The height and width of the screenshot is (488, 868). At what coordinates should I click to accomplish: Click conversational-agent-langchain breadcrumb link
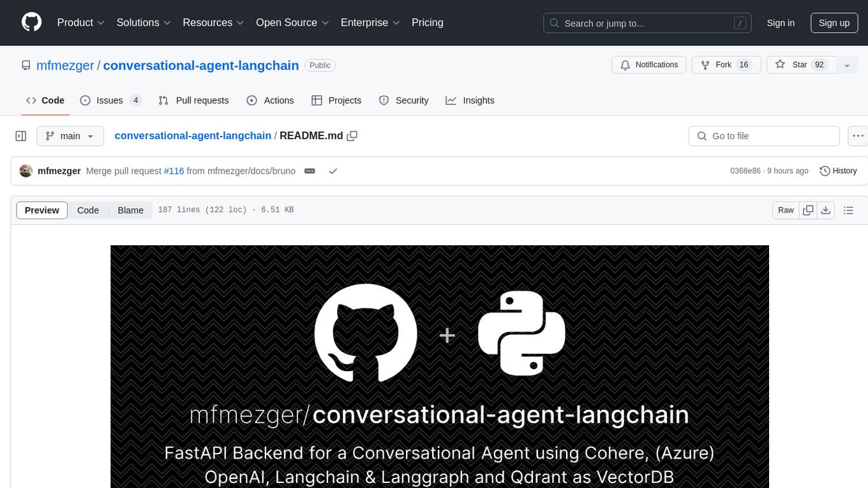point(193,136)
